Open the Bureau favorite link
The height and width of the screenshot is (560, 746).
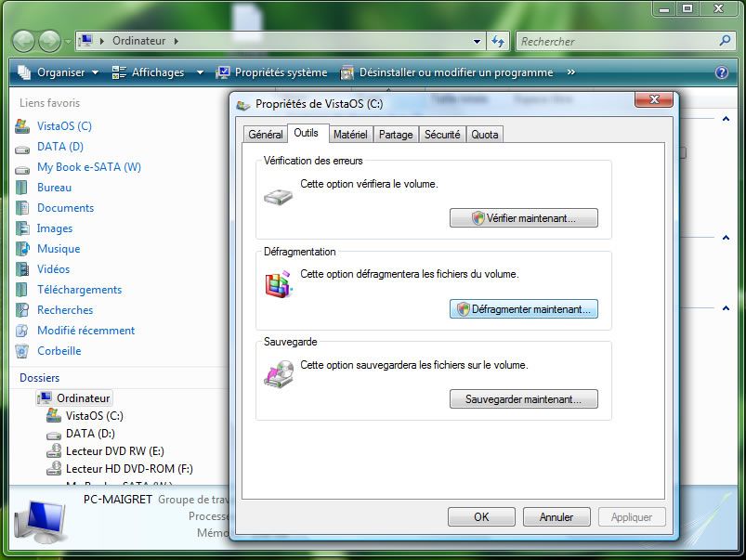pos(54,188)
